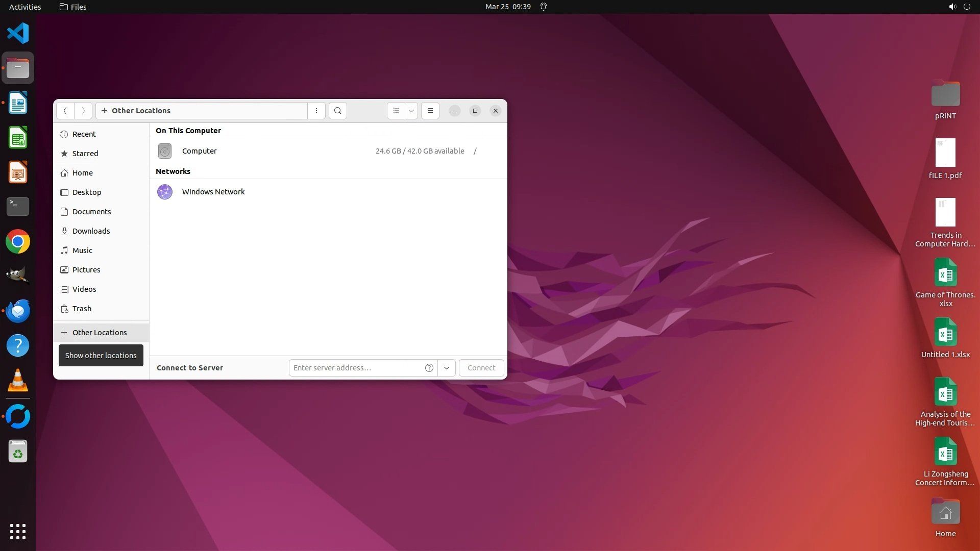The width and height of the screenshot is (980, 551).
Task: Launch Google Chrome from the dock
Action: 18,242
